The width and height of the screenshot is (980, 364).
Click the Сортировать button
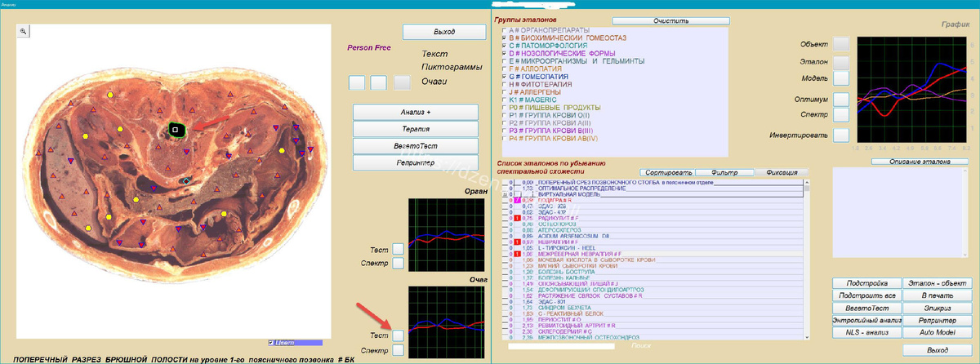coord(666,172)
